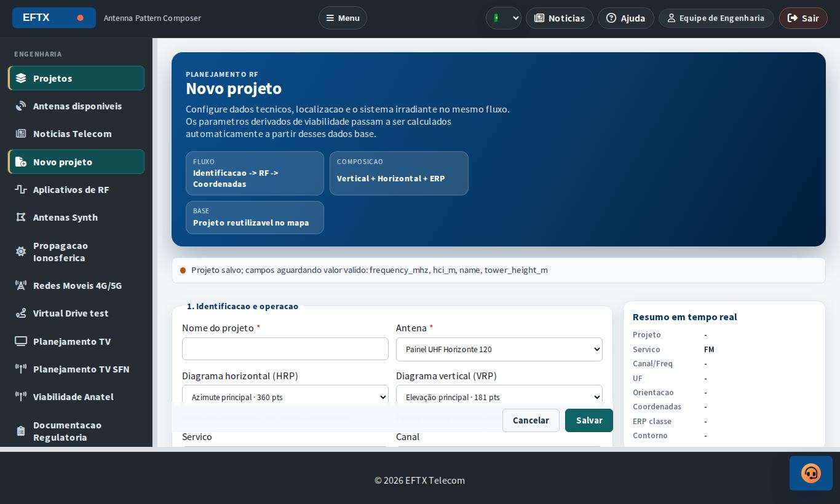Click Equipe de Engenharia user button

716,18
